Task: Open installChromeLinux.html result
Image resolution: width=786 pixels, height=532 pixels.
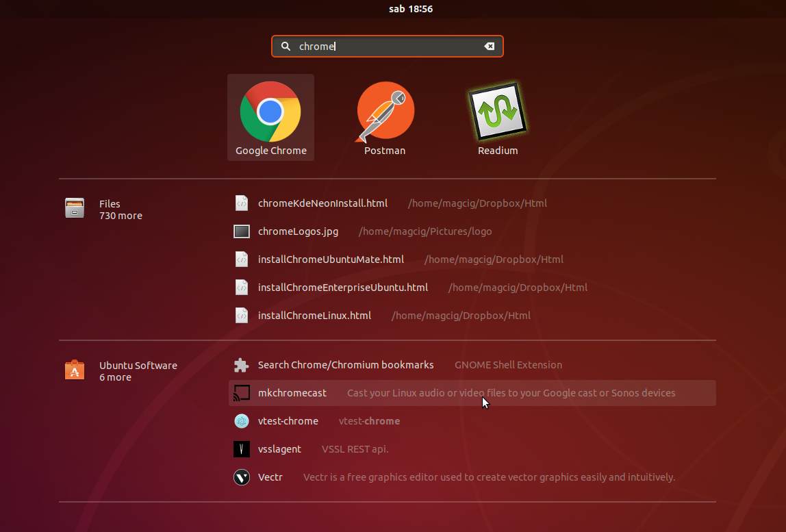Action: click(x=472, y=316)
